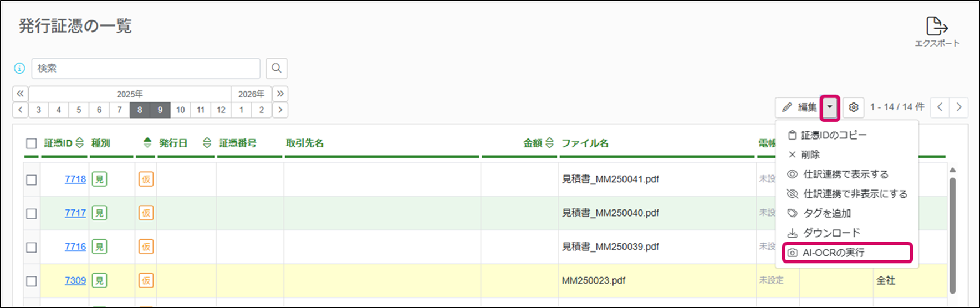
Task: Click the blue info icon beside search
Action: (19, 68)
